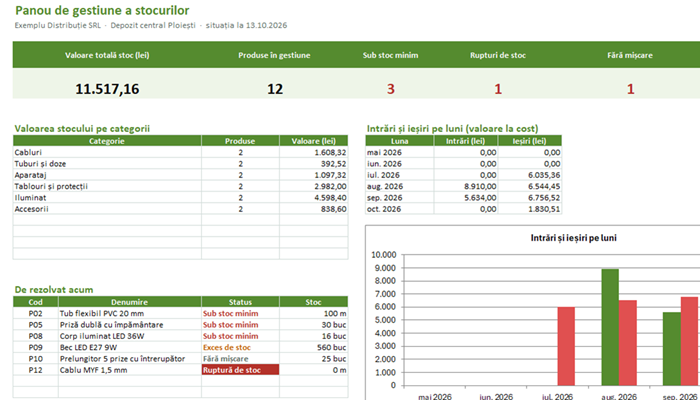Select the P02 code cell
Image resolution: width=700 pixels, height=400 pixels.
pyautogui.click(x=35, y=313)
